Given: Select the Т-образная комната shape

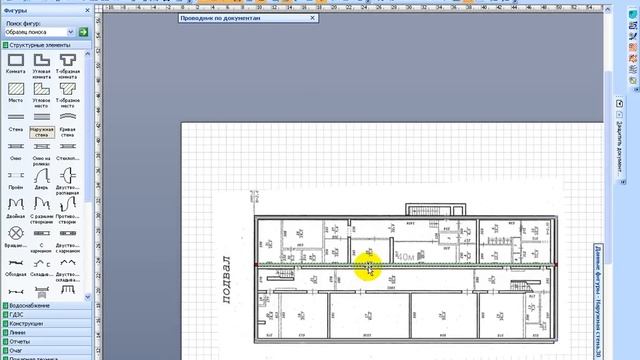Looking at the screenshot, I should point(67,66).
